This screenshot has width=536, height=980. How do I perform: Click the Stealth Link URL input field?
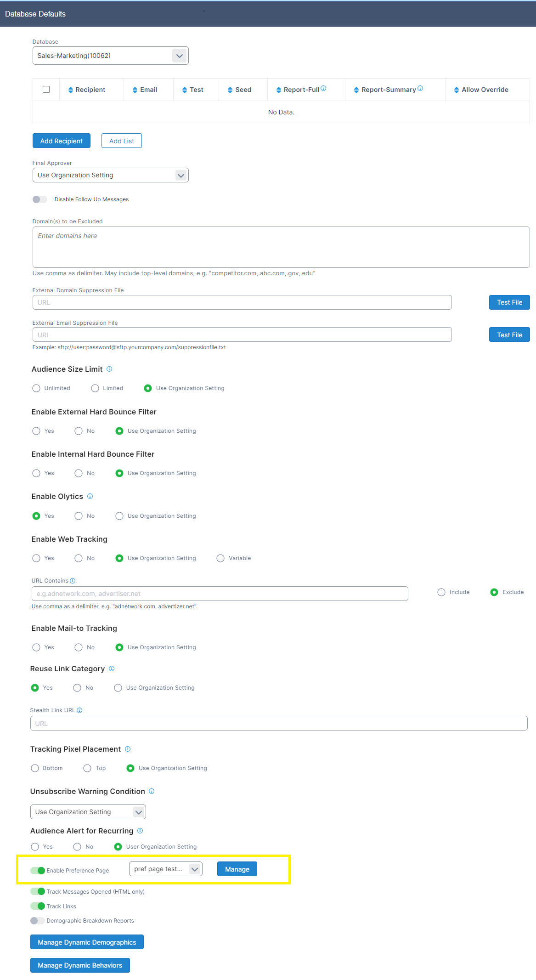click(x=278, y=723)
